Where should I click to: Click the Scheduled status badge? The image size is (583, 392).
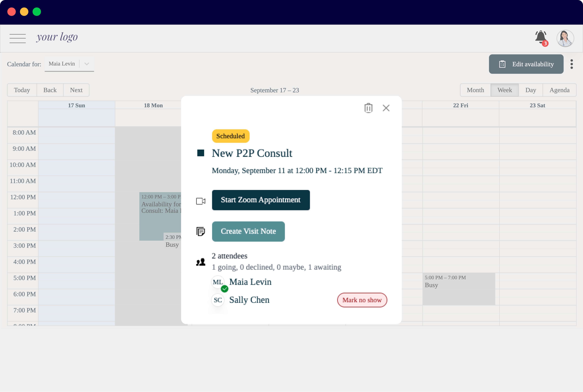coord(230,136)
